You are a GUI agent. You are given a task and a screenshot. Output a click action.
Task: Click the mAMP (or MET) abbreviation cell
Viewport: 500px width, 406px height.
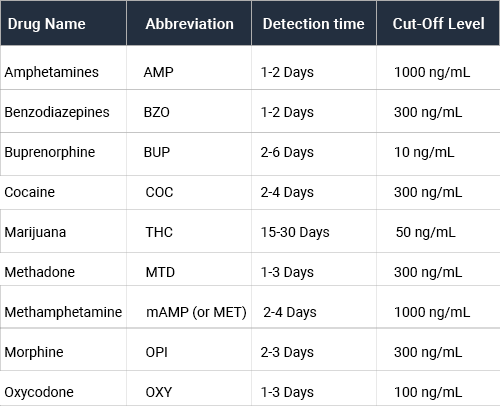189,307
